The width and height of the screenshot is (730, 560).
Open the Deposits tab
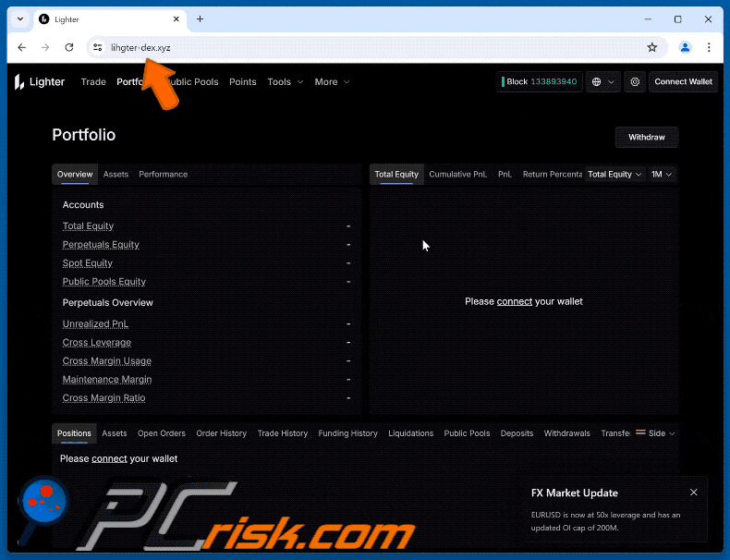click(517, 433)
